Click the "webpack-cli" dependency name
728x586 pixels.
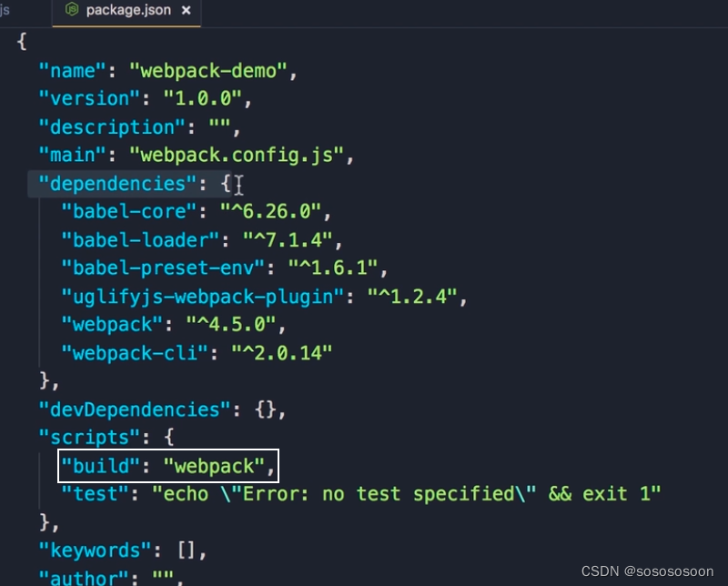(135, 353)
